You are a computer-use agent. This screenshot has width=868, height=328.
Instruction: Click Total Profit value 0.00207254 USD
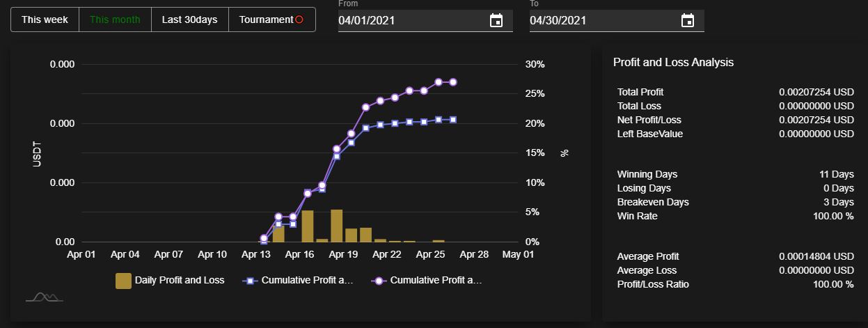pyautogui.click(x=816, y=92)
